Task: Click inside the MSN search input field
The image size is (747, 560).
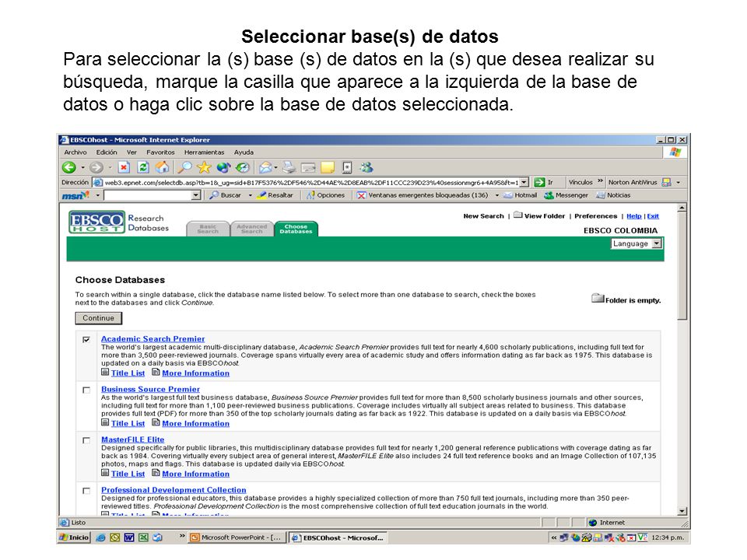Action: [x=148, y=195]
